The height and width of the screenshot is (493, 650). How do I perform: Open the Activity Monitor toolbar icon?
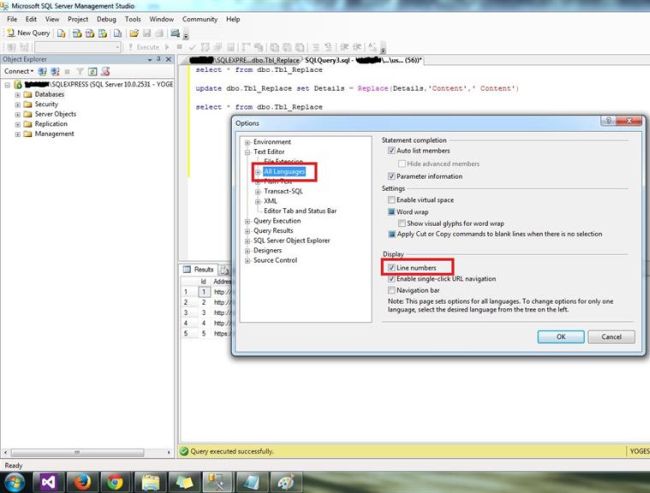(x=175, y=33)
